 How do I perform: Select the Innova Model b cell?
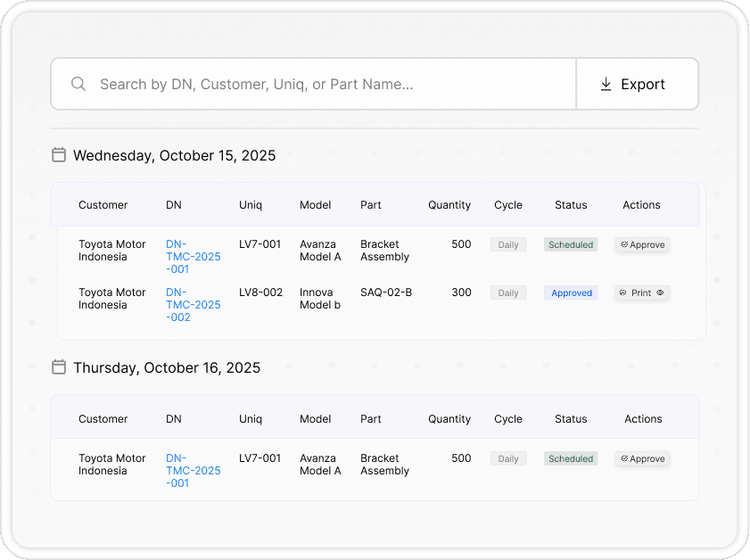click(x=320, y=299)
